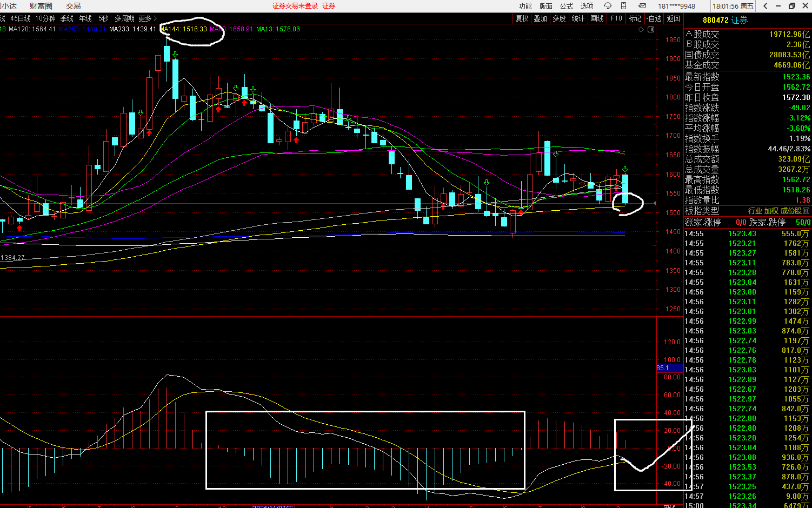This screenshot has height=508, width=812.
Task: Toggle 复权 price adjustment
Action: pos(522,18)
